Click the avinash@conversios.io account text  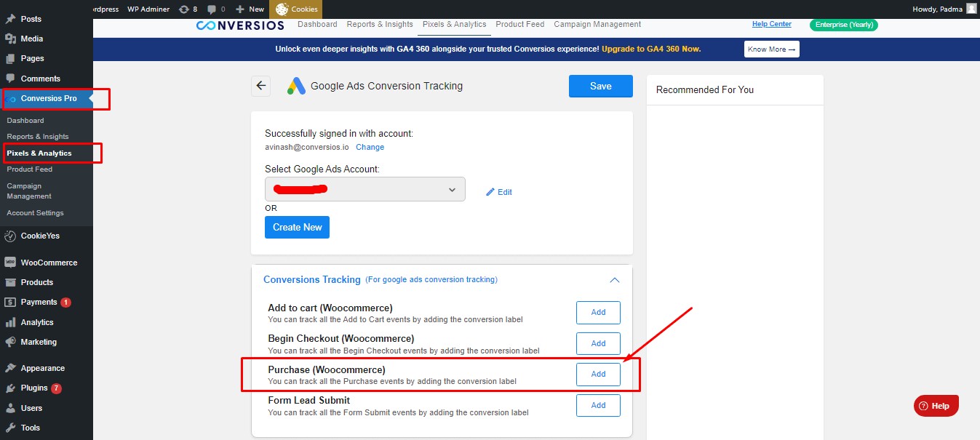[307, 147]
